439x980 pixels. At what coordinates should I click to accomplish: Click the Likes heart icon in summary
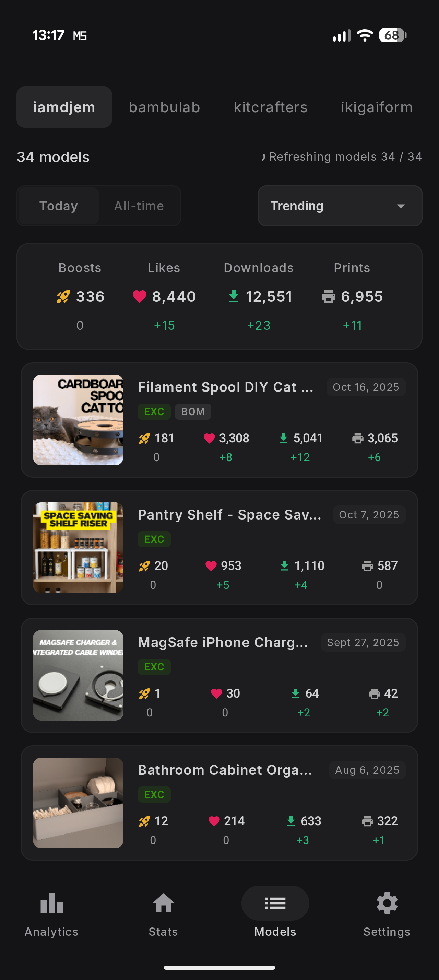140,296
